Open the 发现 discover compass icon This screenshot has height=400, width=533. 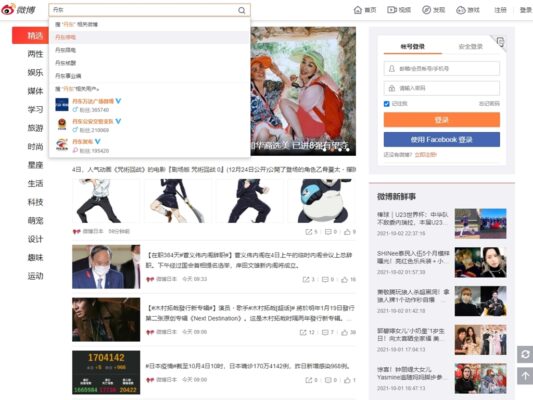(x=426, y=10)
